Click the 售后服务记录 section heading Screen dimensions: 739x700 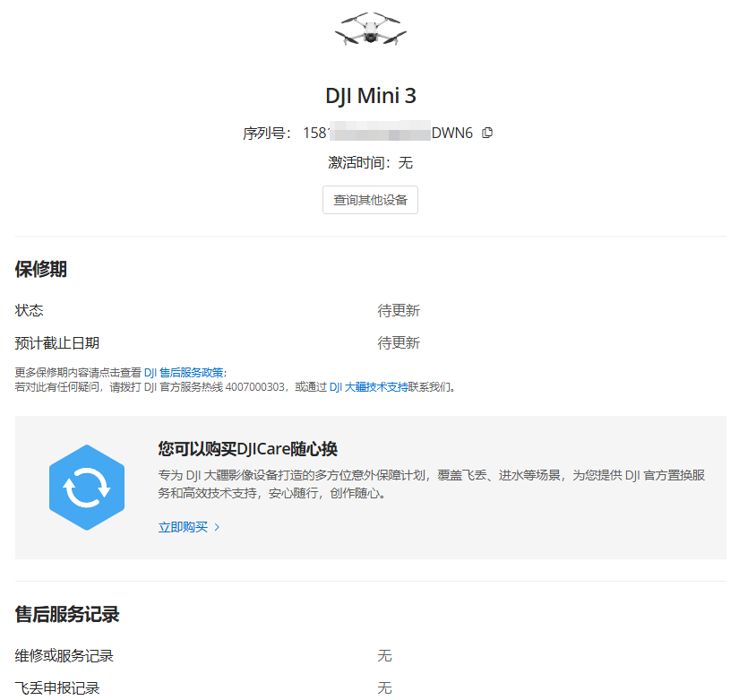click(x=67, y=615)
